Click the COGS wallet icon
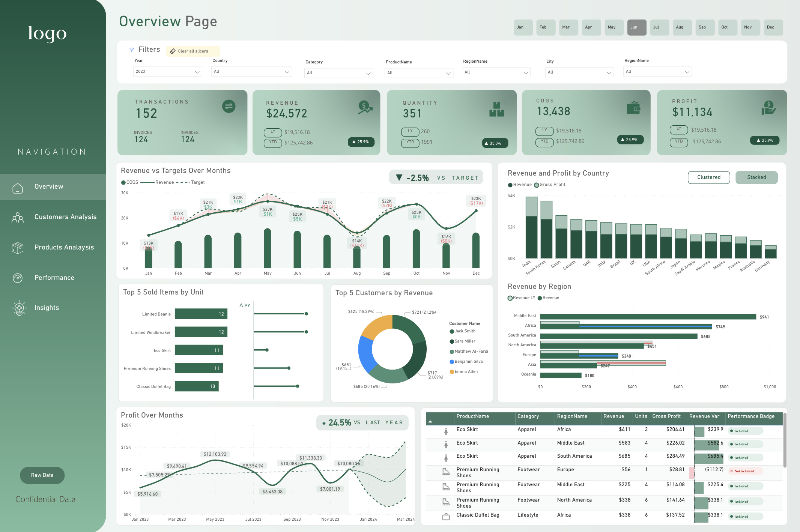The image size is (800, 532). [633, 108]
